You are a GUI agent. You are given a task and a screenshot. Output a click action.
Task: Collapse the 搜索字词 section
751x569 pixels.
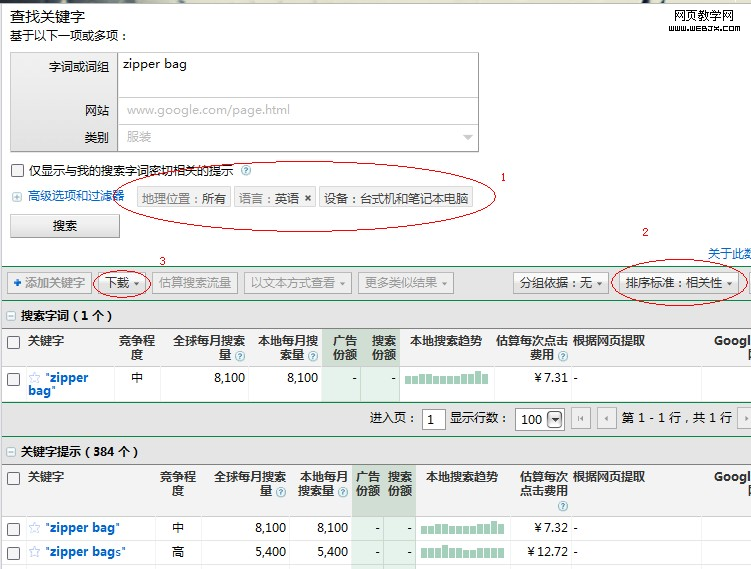pos(11,315)
